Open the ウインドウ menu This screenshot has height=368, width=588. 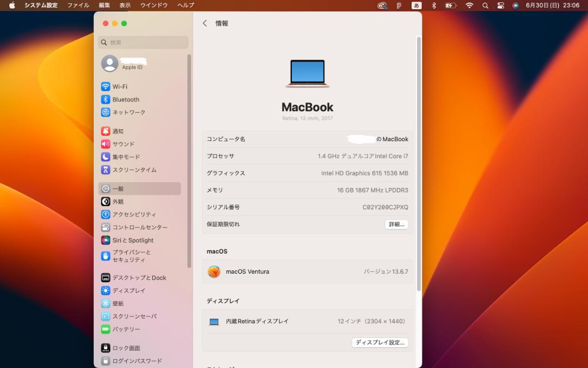[154, 5]
